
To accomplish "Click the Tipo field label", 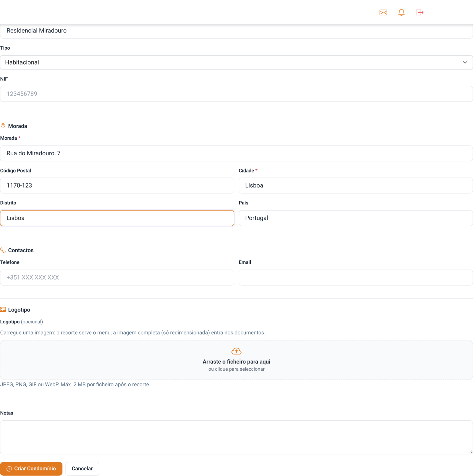I will 5,48.
